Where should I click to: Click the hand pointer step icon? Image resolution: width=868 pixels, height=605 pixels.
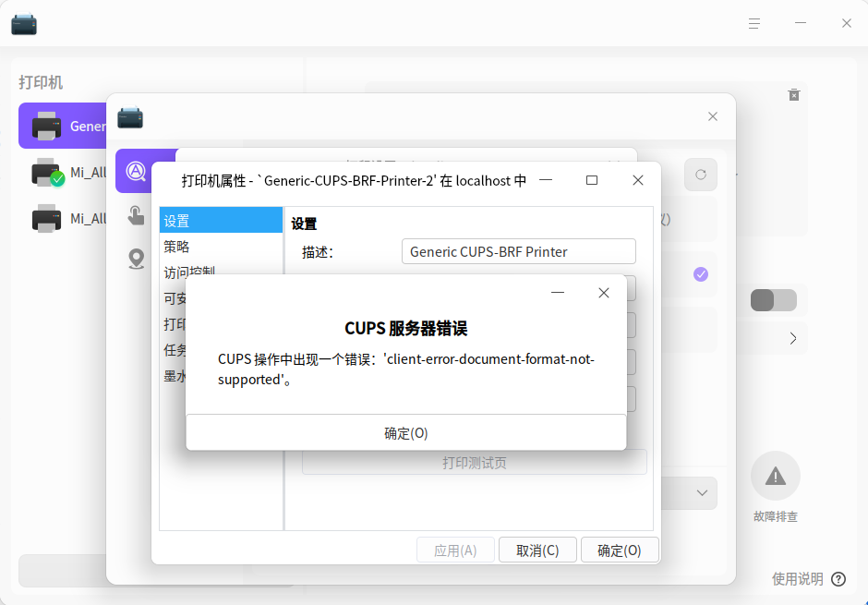[x=136, y=215]
